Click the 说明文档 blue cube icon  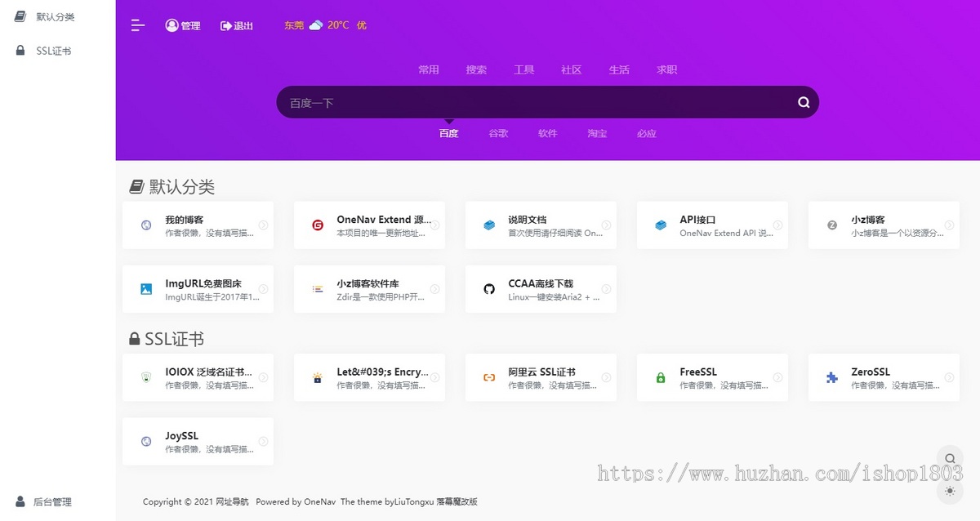489,225
